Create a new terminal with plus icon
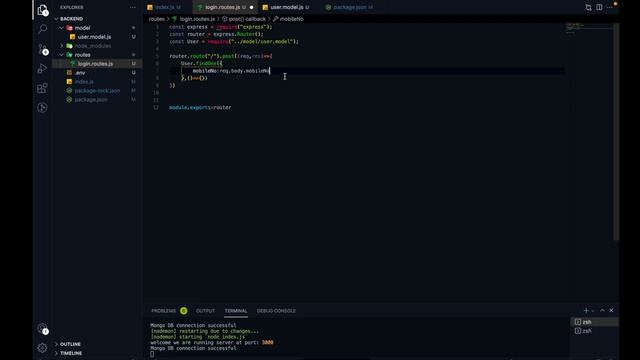The image size is (640, 360). 586,311
